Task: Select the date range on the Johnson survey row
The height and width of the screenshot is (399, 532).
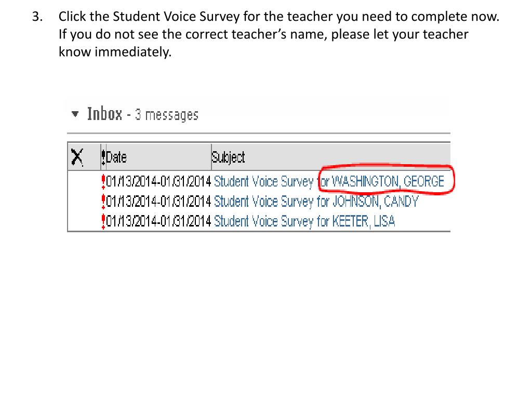Action: click(158, 201)
